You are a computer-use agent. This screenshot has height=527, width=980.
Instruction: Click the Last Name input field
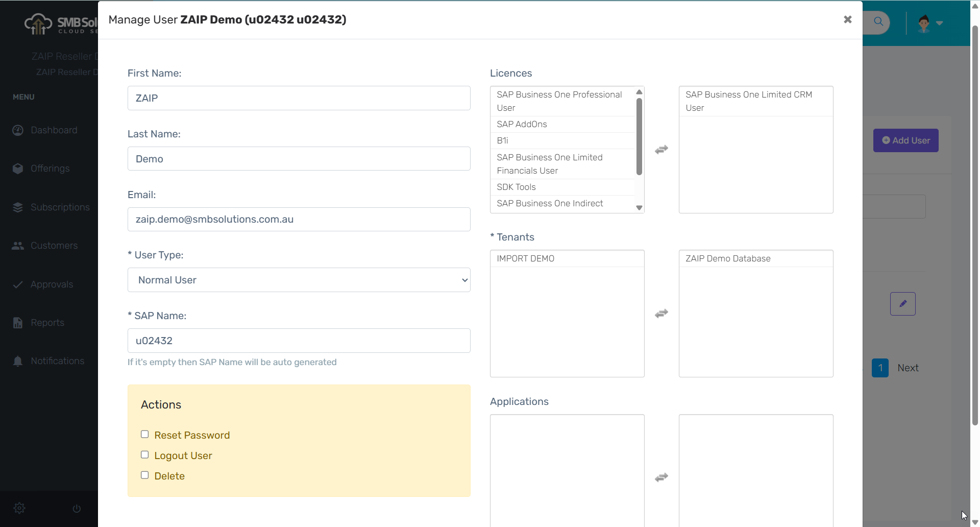point(299,159)
